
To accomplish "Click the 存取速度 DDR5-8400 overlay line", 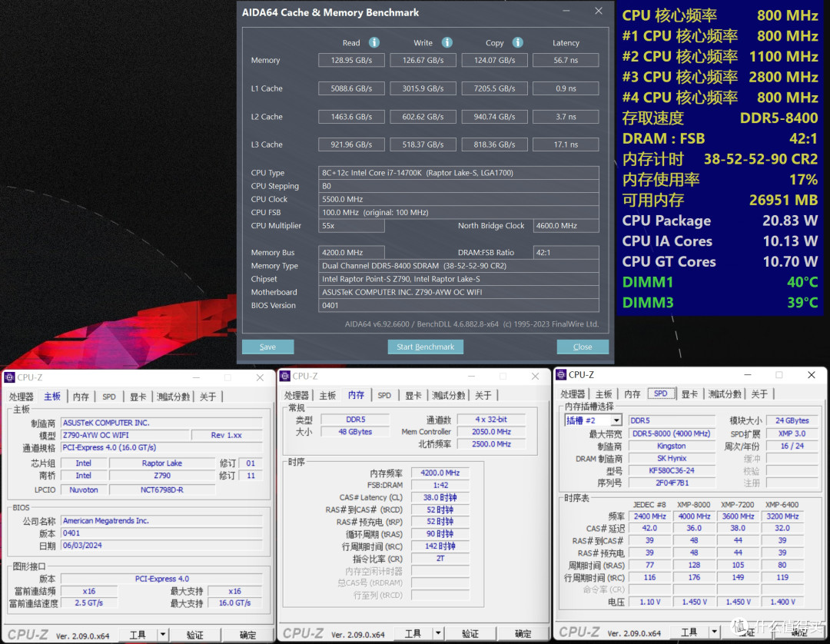I will (x=720, y=118).
